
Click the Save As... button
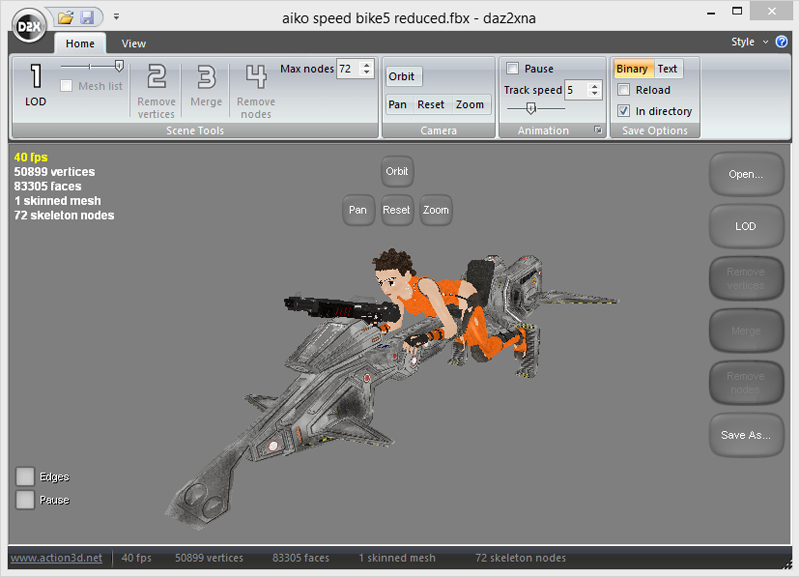tap(746, 435)
